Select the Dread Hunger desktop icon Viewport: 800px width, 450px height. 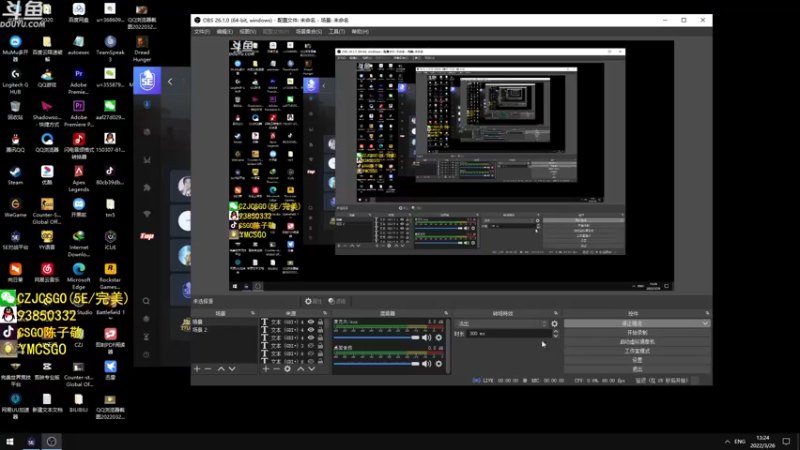(142, 48)
